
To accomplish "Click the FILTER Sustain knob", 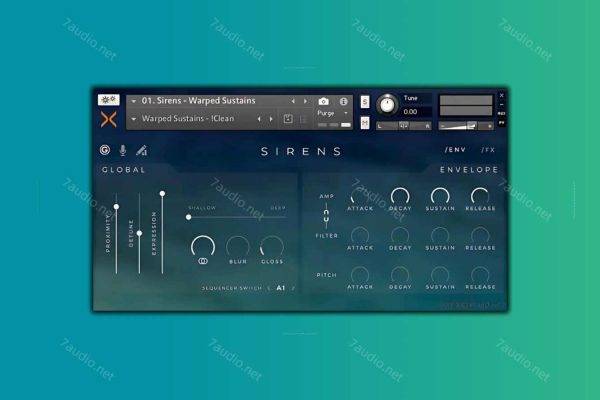I will click(x=440, y=235).
